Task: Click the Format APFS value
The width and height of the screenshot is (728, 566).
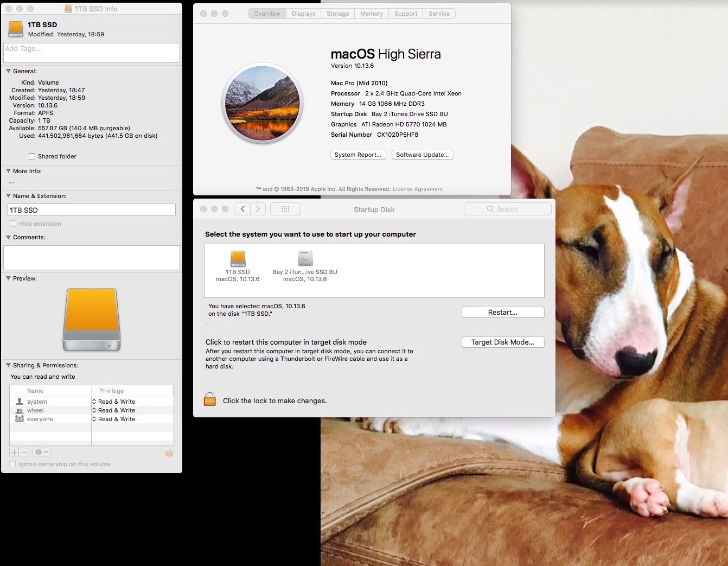Action: [46, 113]
